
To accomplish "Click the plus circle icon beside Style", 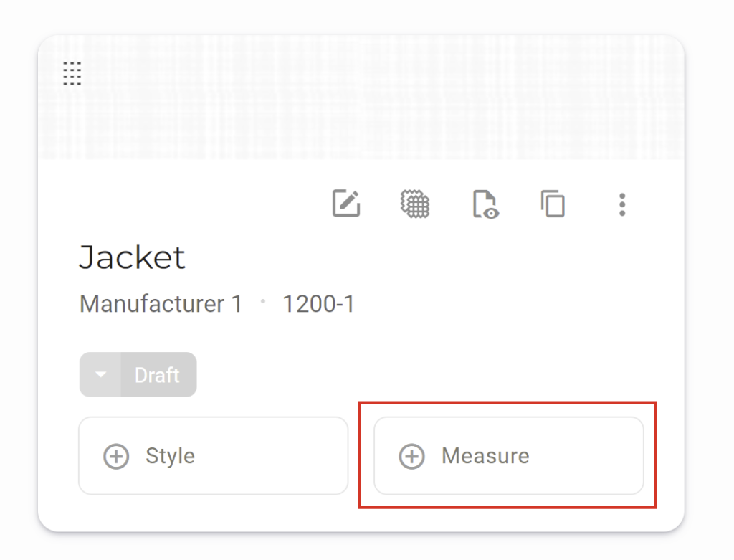I will [116, 456].
